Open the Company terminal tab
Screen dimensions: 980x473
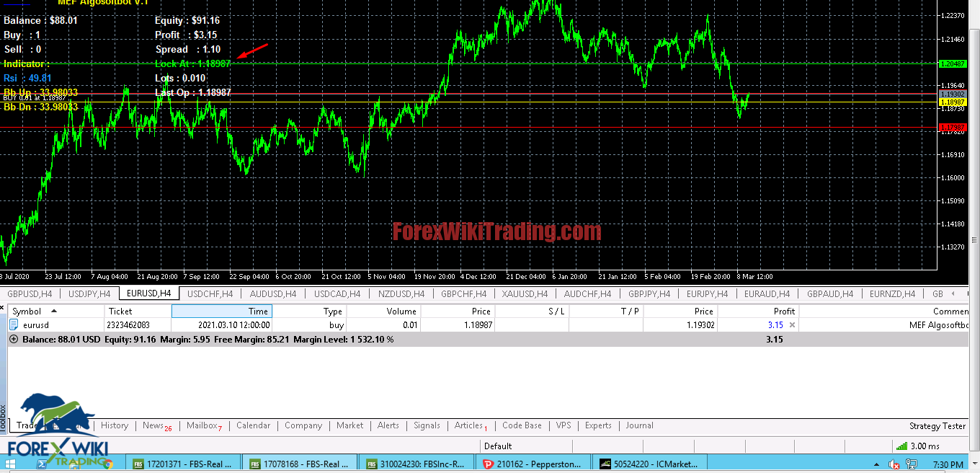pyautogui.click(x=303, y=425)
